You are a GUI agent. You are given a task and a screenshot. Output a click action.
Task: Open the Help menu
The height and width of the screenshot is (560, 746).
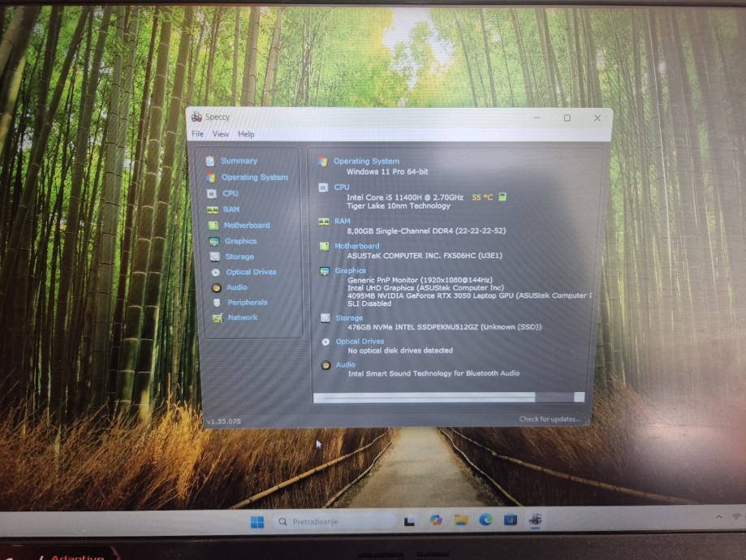(246, 134)
